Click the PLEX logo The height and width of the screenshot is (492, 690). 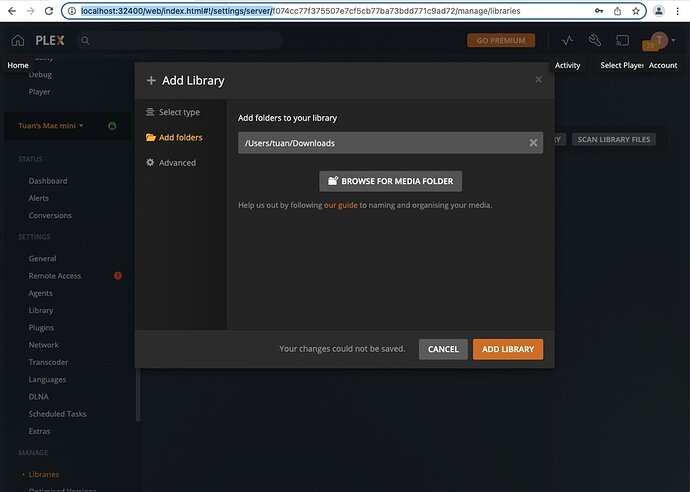coord(50,40)
